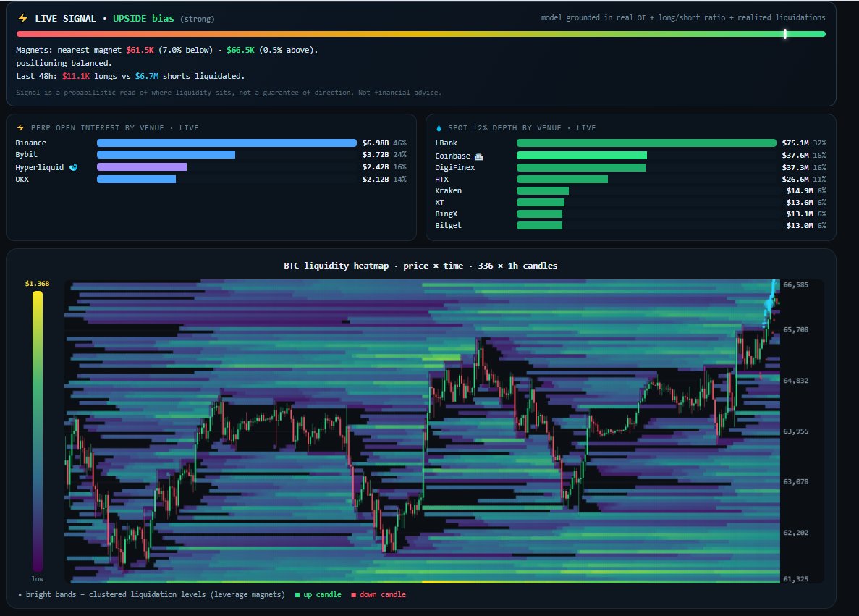Click the '$1.36B' color scale maximum label

pos(37,283)
